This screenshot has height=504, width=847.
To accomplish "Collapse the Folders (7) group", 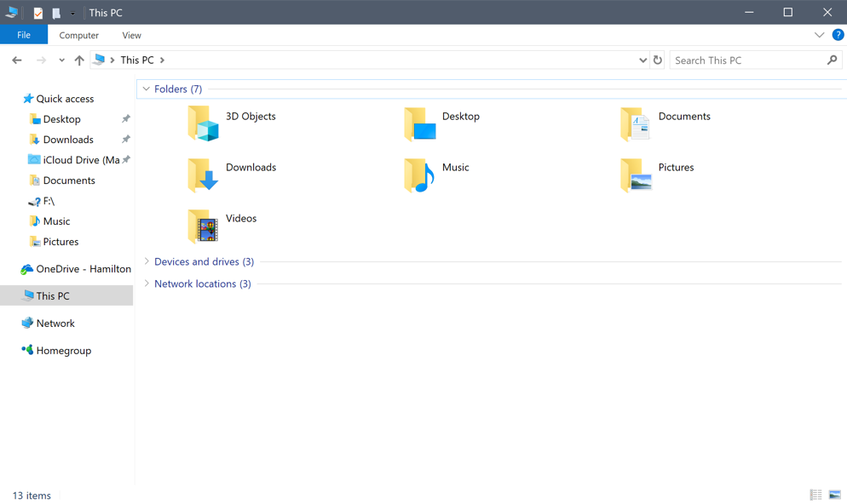I will [146, 89].
